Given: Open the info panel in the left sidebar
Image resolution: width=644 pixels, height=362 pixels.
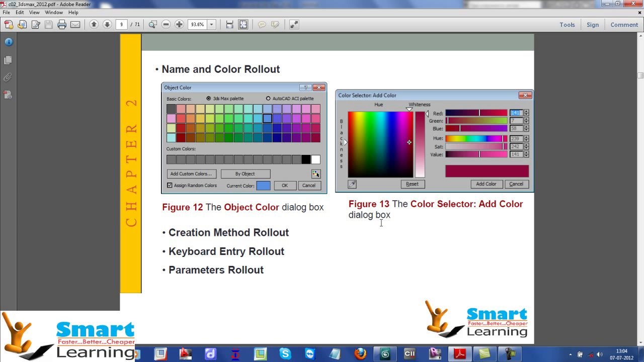Looking at the screenshot, I should (8, 42).
